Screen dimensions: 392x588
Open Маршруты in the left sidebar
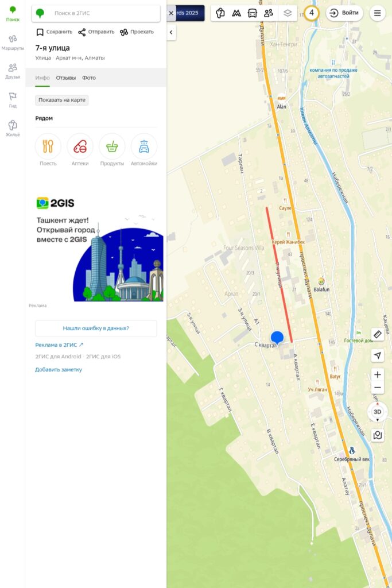(x=13, y=42)
